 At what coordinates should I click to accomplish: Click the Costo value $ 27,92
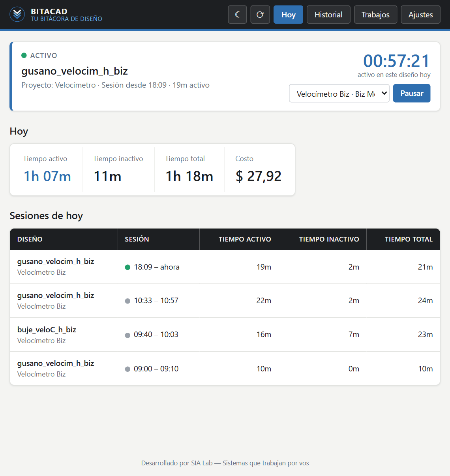pyautogui.click(x=259, y=176)
